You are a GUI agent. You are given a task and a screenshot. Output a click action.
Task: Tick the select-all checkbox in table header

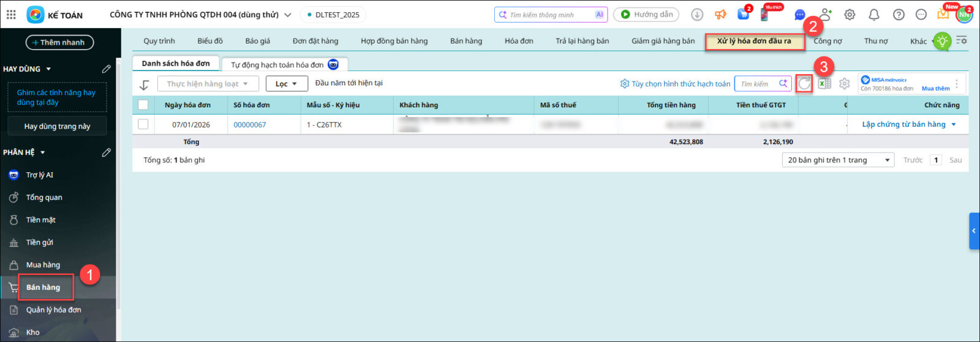click(x=143, y=105)
